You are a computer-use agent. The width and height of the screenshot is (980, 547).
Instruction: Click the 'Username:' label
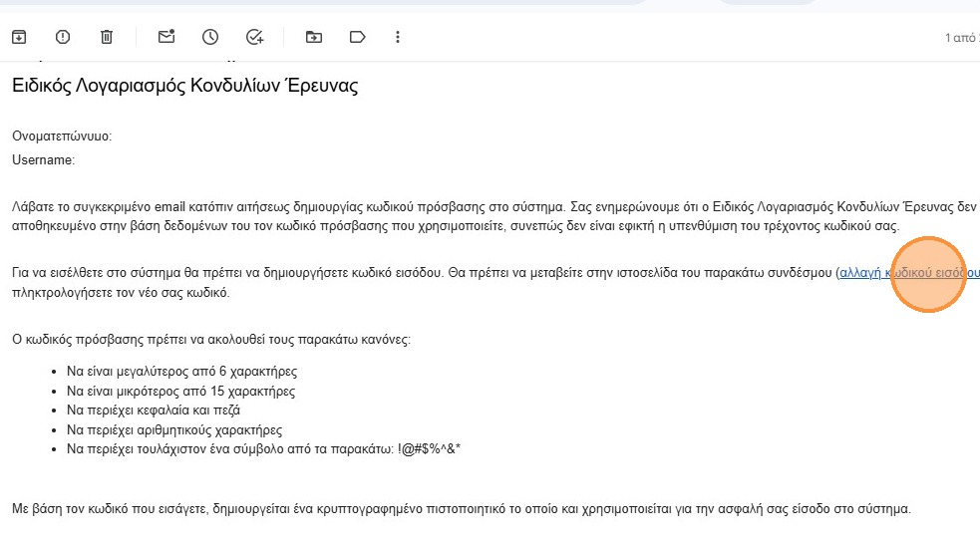(x=43, y=159)
